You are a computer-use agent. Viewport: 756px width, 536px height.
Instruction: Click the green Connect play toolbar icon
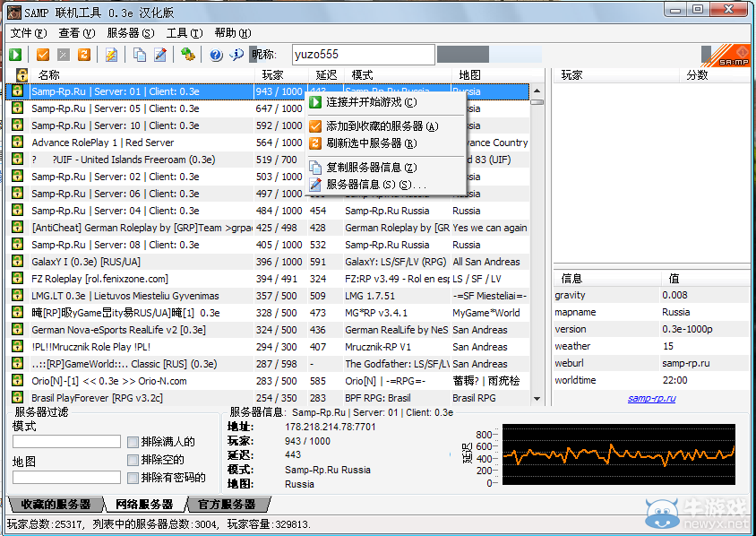tap(15, 55)
